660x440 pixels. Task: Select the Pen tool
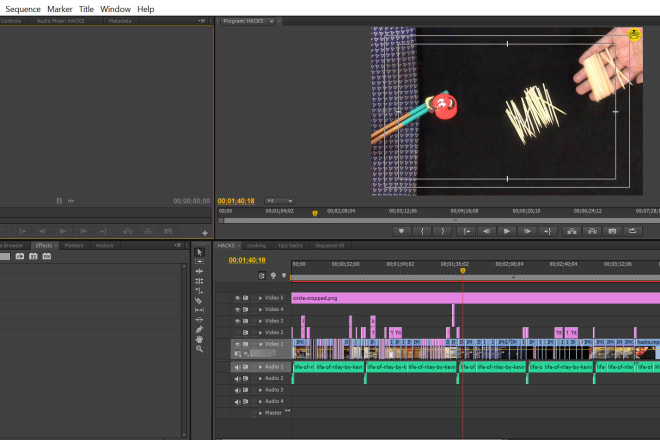pos(200,329)
